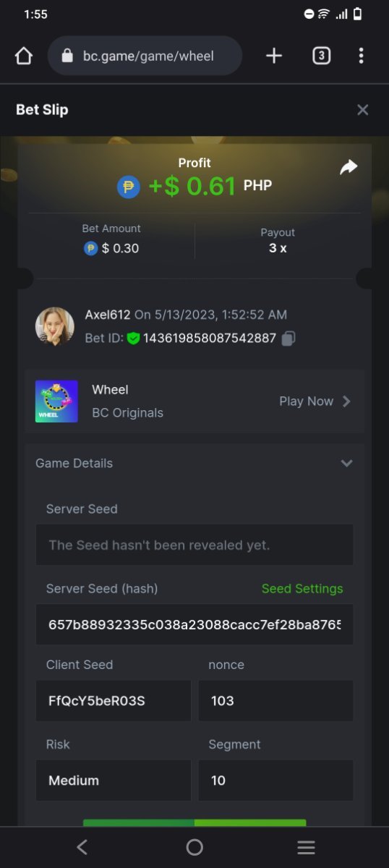
Task: Copy the Bet ID with copy icon
Action: point(288,338)
